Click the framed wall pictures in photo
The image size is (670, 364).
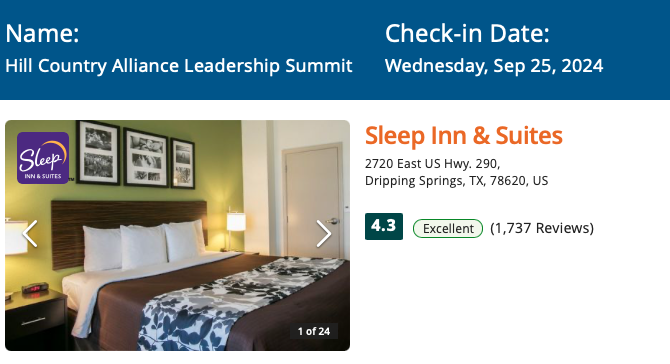click(x=135, y=154)
